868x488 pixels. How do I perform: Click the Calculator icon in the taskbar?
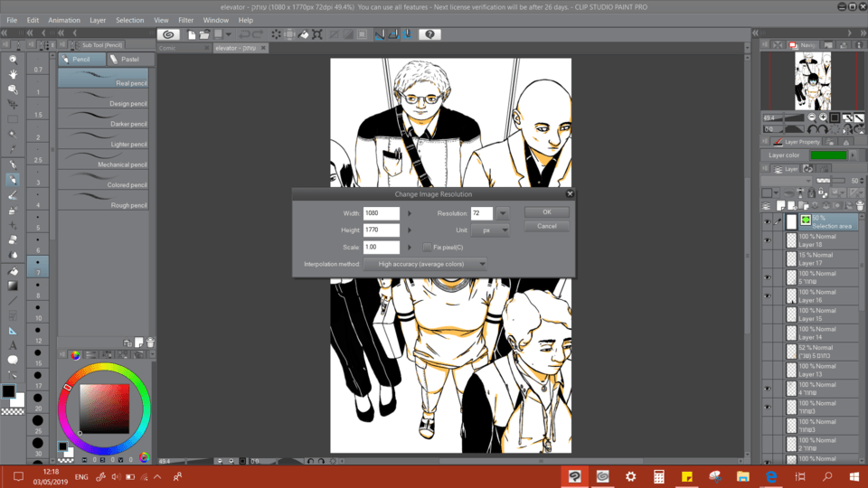(659, 476)
